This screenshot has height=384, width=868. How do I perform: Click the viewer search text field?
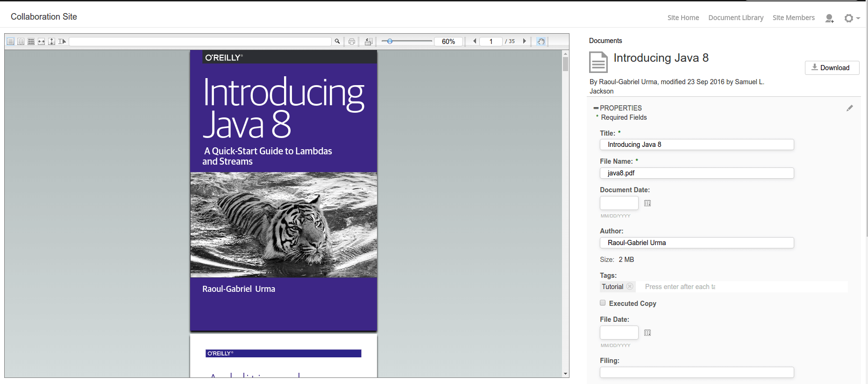click(200, 42)
